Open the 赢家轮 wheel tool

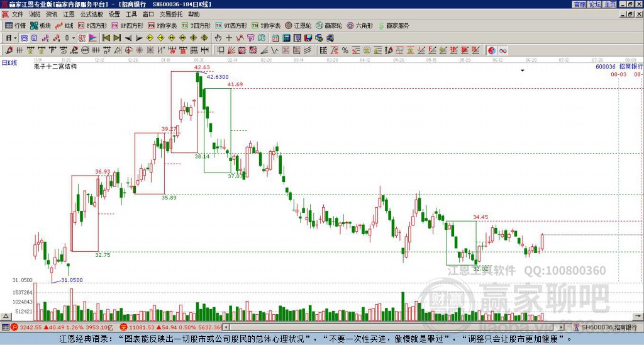pos(329,25)
